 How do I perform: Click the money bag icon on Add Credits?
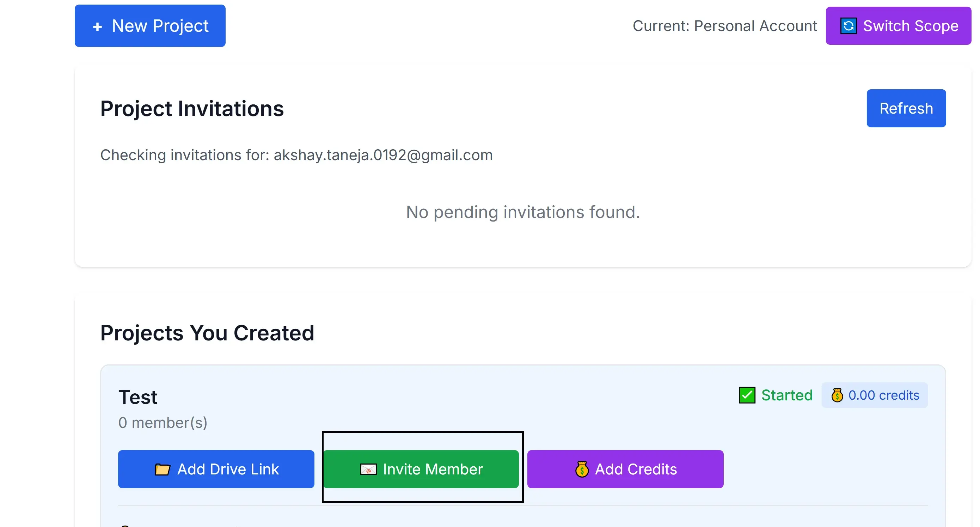[582, 469]
